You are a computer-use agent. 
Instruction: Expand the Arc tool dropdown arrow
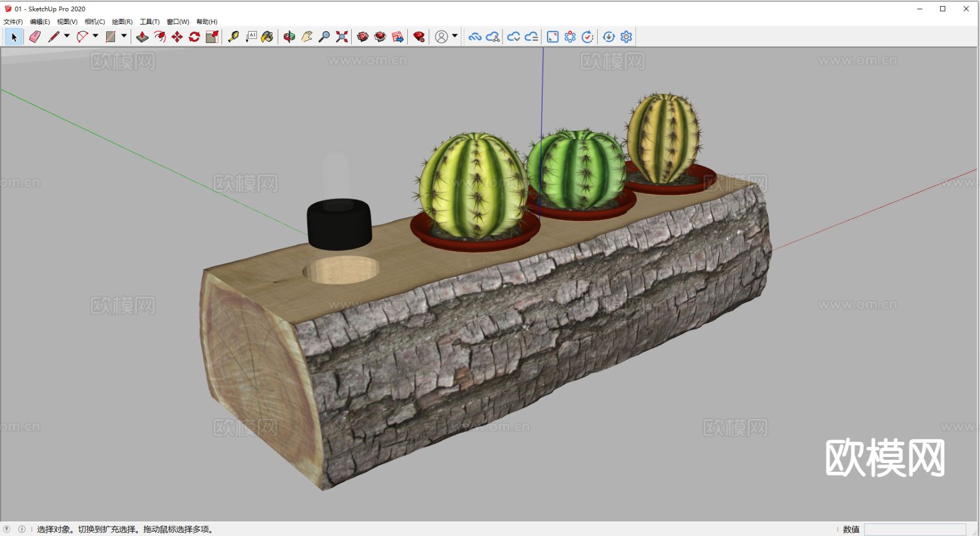point(95,36)
